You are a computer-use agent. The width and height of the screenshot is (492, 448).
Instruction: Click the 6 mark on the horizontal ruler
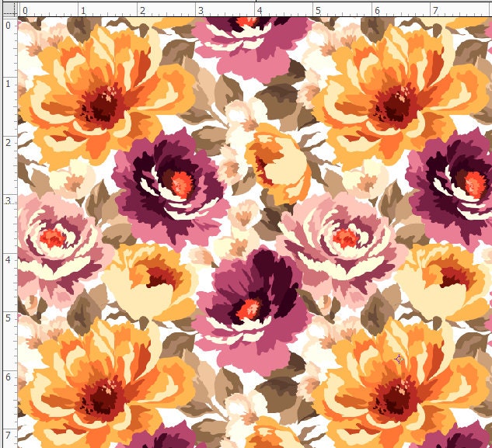click(x=377, y=11)
